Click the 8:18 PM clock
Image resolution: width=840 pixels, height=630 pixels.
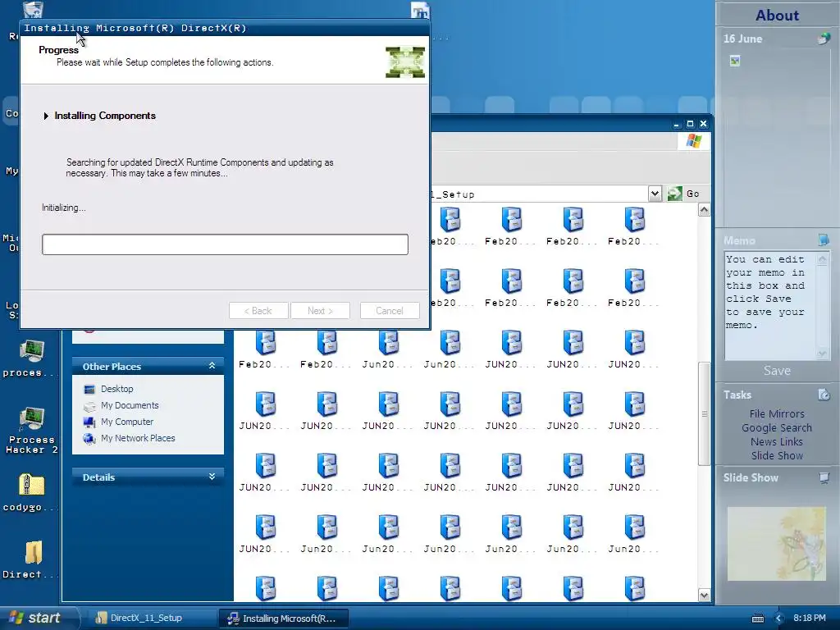[809, 618]
